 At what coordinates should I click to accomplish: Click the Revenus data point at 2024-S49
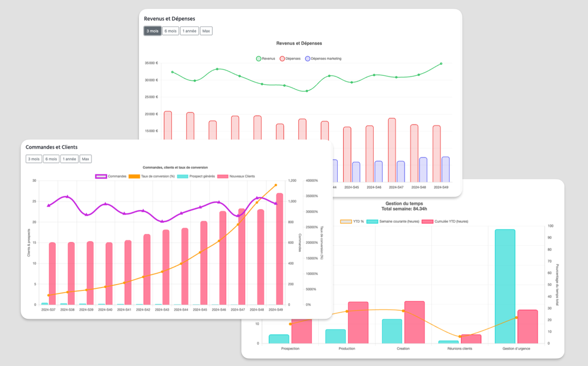coord(441,64)
